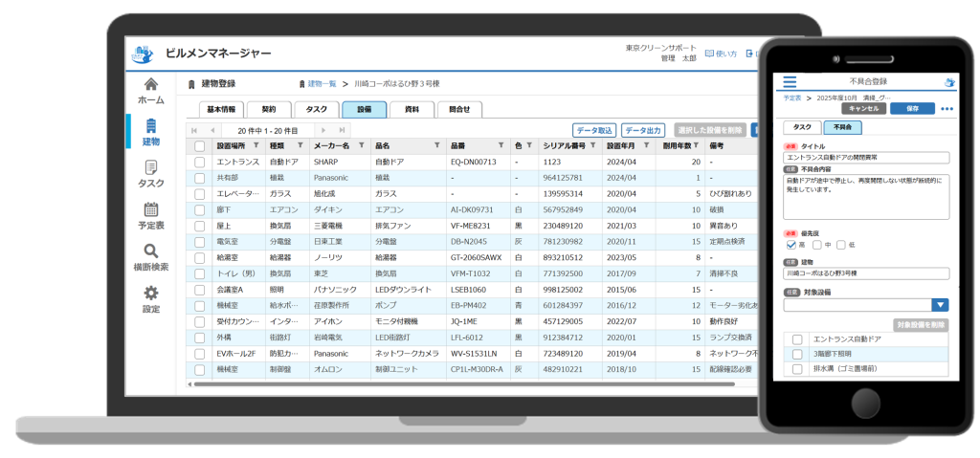
Task: Click the タイトル input field on mobile
Action: coord(866,157)
